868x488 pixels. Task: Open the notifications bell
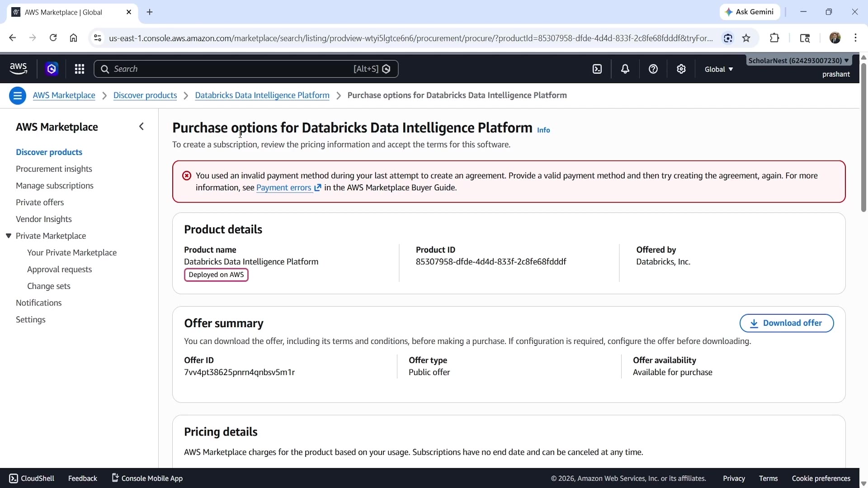(x=625, y=69)
